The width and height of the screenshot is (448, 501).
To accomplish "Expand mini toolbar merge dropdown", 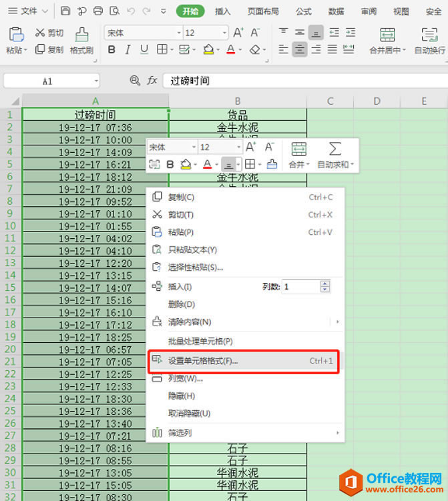I will pos(308,165).
